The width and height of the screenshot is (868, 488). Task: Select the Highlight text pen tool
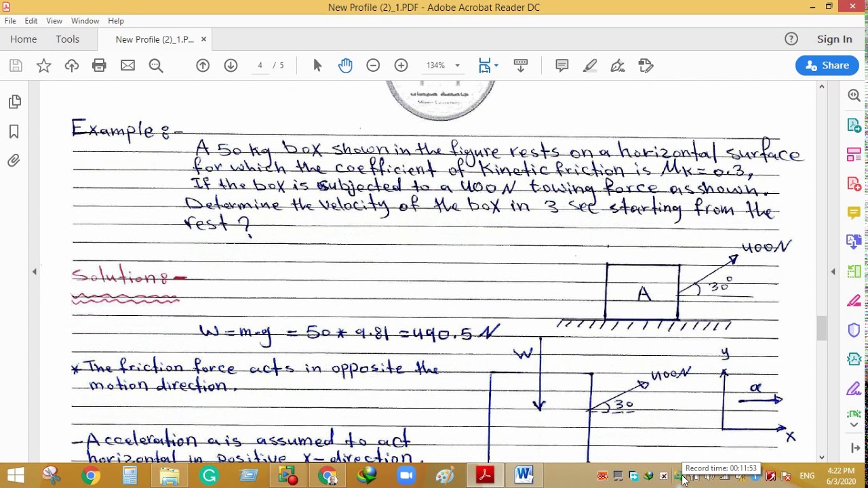(590, 66)
